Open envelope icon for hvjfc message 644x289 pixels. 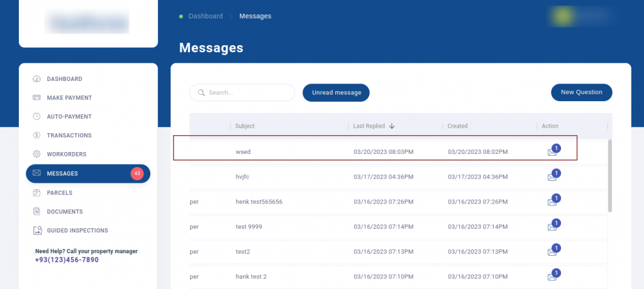pyautogui.click(x=552, y=177)
